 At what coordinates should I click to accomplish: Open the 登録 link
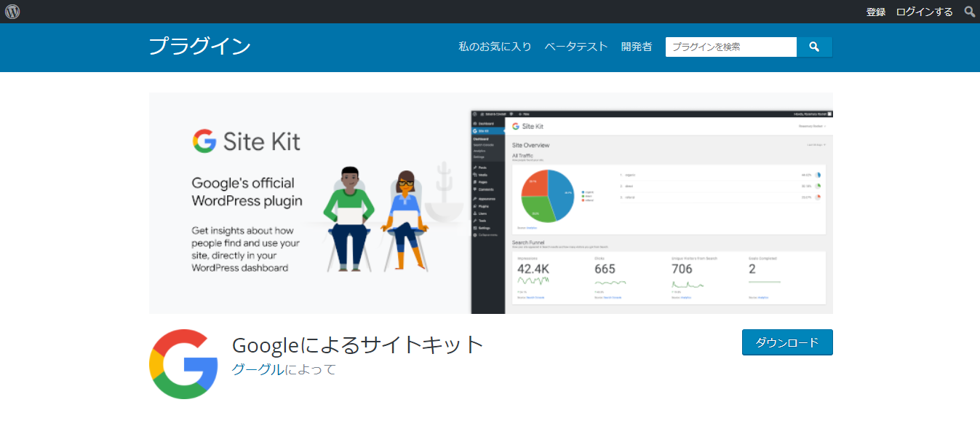[876, 12]
